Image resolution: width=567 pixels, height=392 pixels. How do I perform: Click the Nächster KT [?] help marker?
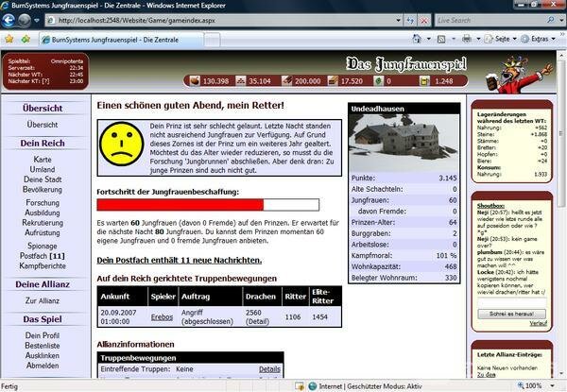(x=45, y=81)
